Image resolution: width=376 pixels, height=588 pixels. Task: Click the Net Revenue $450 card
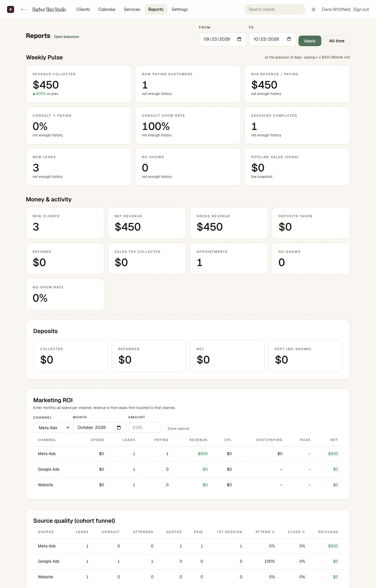point(147,223)
